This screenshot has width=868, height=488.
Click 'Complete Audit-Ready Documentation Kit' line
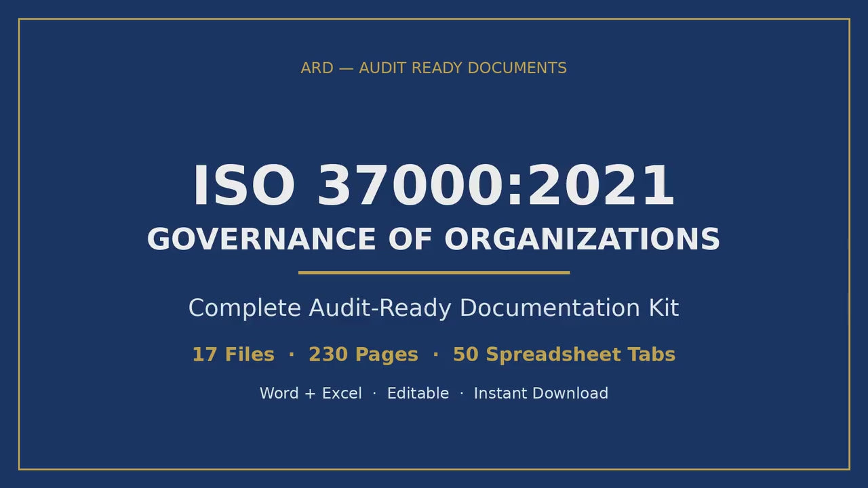434,308
